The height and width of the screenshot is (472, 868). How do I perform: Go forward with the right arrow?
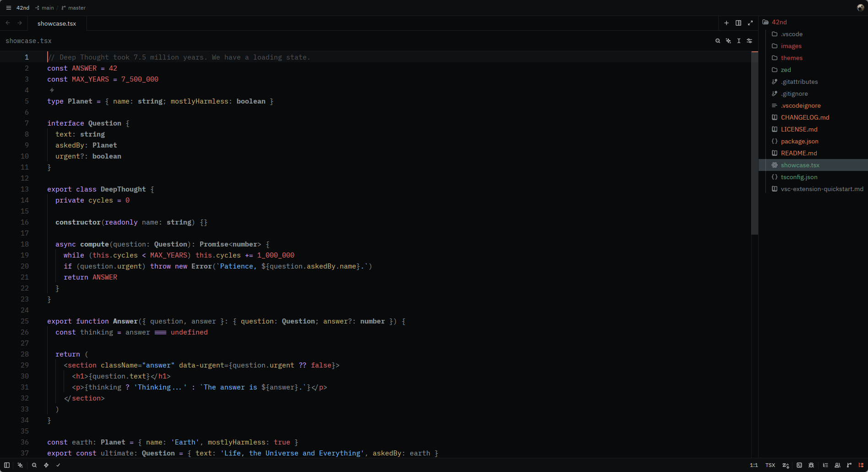tap(20, 23)
